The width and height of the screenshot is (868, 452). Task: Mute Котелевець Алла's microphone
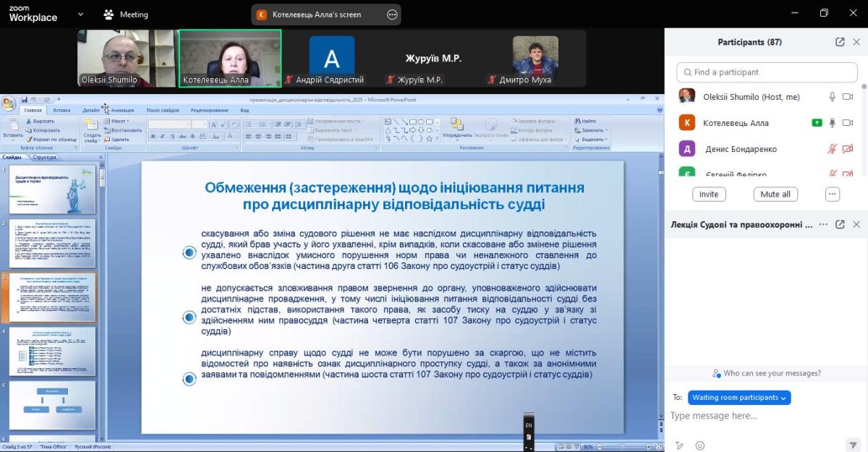[x=833, y=123]
